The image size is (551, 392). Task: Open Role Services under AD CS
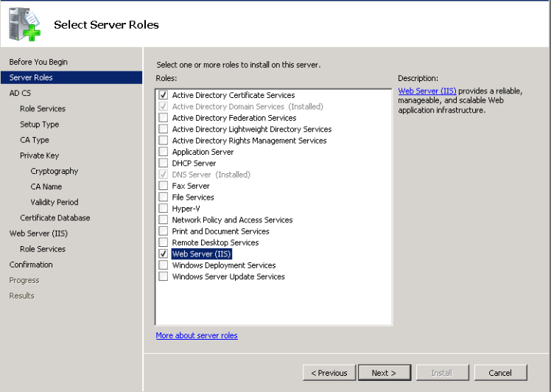click(43, 108)
